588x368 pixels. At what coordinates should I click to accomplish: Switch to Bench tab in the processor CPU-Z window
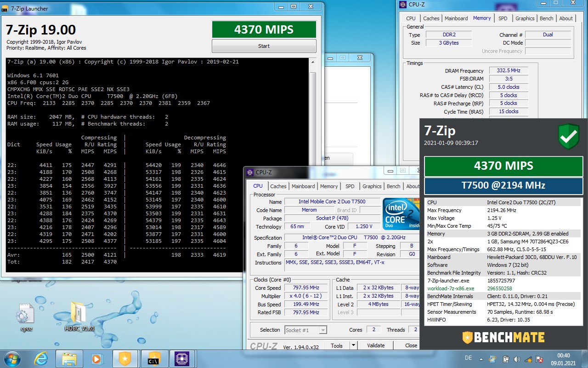pyautogui.click(x=393, y=186)
